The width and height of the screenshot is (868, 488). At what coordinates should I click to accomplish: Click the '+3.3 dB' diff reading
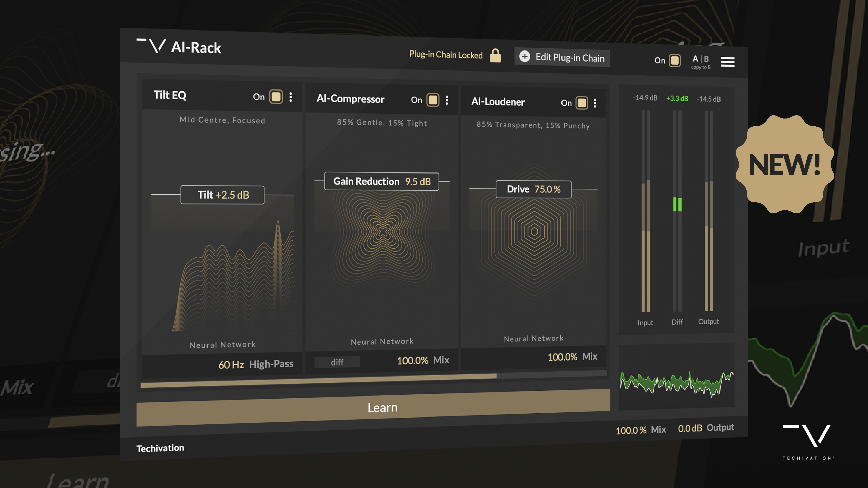(677, 98)
